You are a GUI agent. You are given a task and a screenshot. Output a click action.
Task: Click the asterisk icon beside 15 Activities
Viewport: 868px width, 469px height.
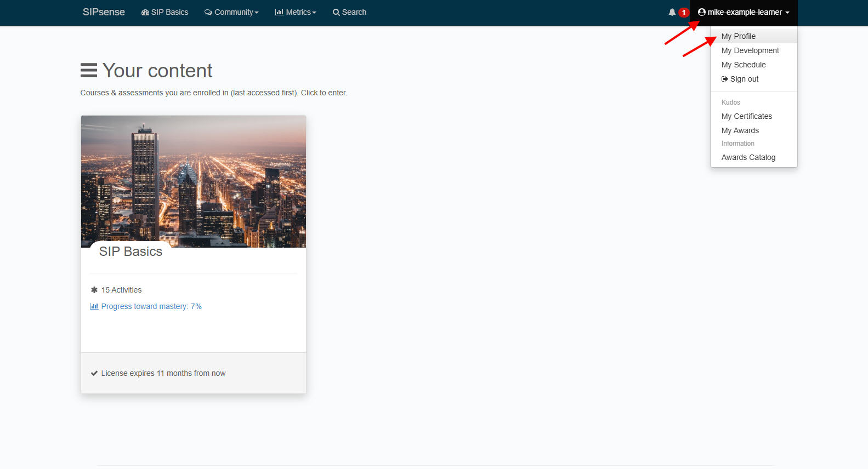(x=94, y=290)
